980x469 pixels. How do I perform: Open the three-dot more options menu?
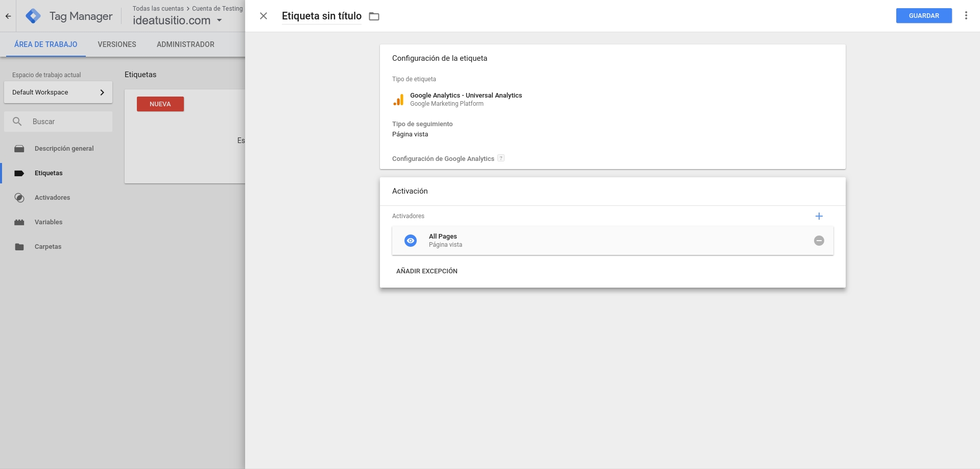click(966, 16)
